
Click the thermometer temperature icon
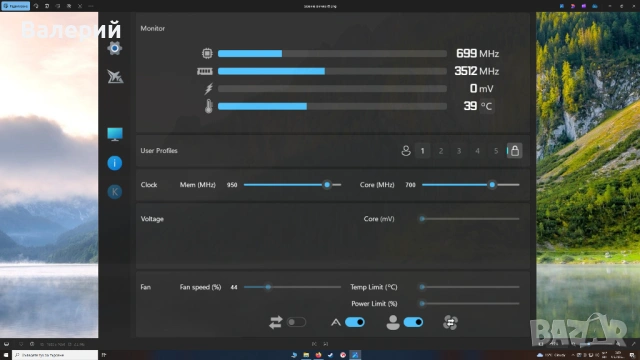(x=209, y=106)
